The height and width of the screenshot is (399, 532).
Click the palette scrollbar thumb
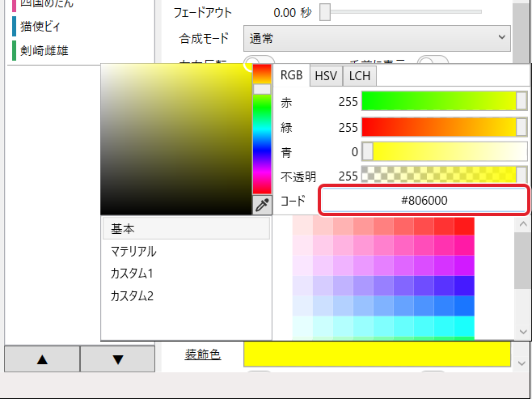tap(522, 261)
